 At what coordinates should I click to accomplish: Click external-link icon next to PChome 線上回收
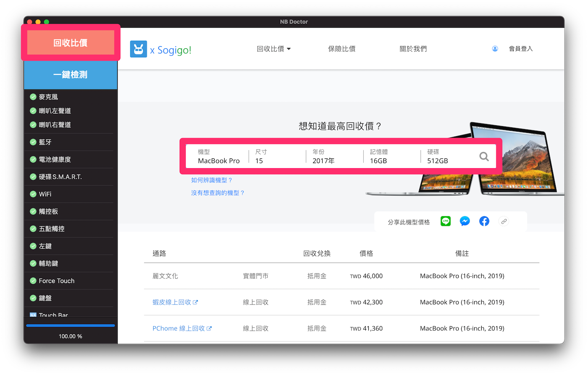pos(209,329)
